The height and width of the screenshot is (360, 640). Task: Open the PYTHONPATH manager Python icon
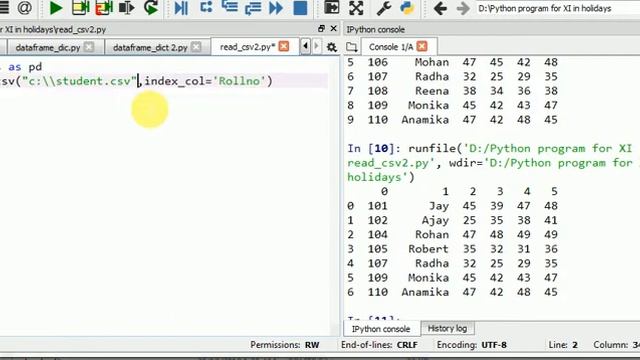(x=407, y=8)
